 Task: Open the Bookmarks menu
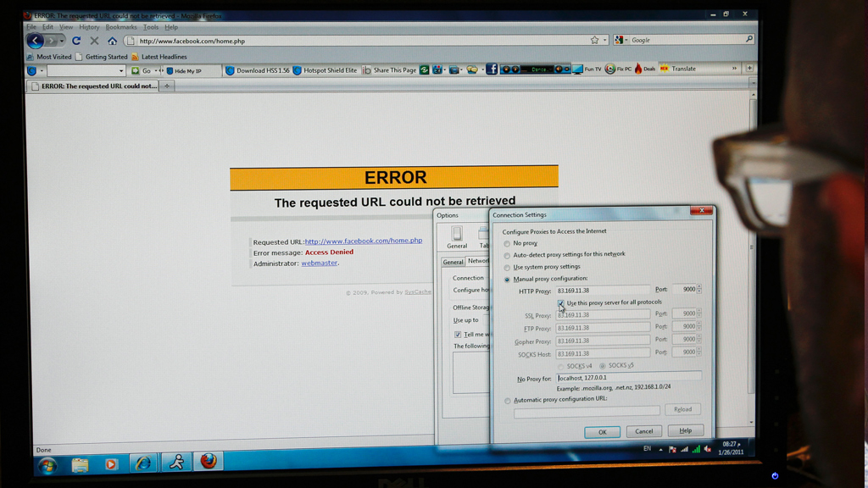(121, 27)
